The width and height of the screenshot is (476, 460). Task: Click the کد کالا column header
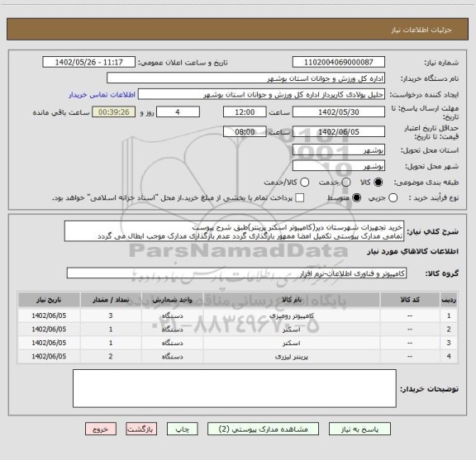(x=410, y=300)
